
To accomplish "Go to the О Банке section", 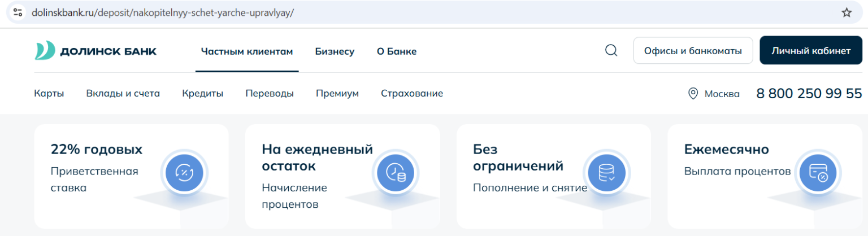I will pyautogui.click(x=397, y=51).
